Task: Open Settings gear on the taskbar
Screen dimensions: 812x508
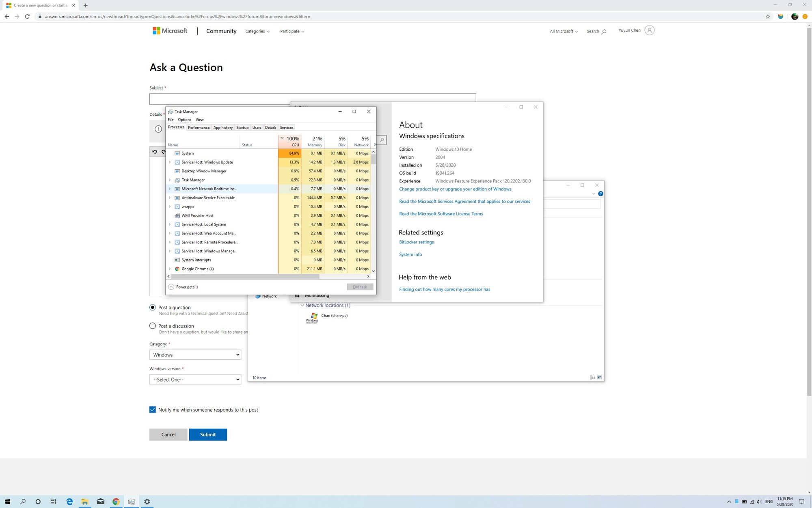Action: (147, 501)
